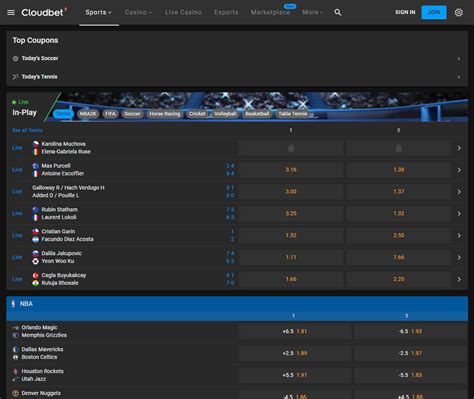
Task: Open the Marketplace nav item
Action: [270, 13]
